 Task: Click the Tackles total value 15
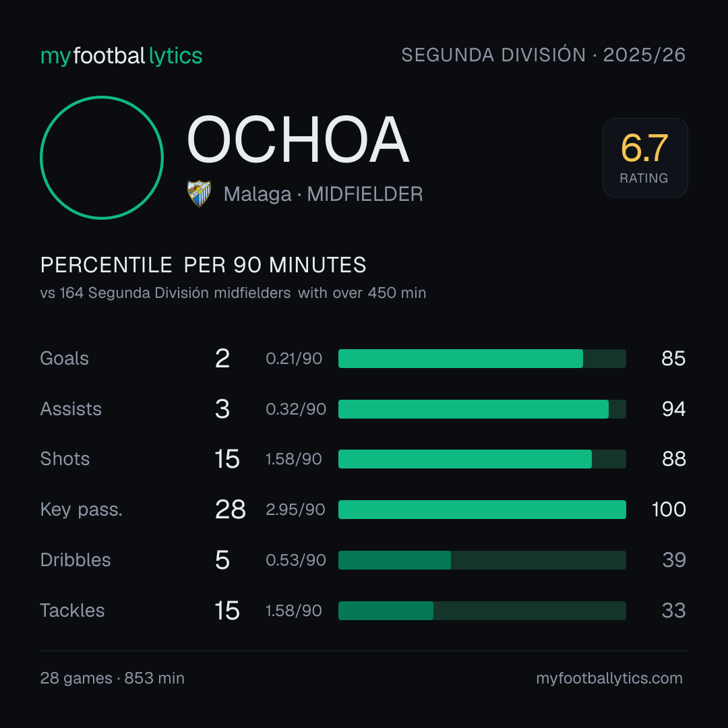(x=227, y=611)
